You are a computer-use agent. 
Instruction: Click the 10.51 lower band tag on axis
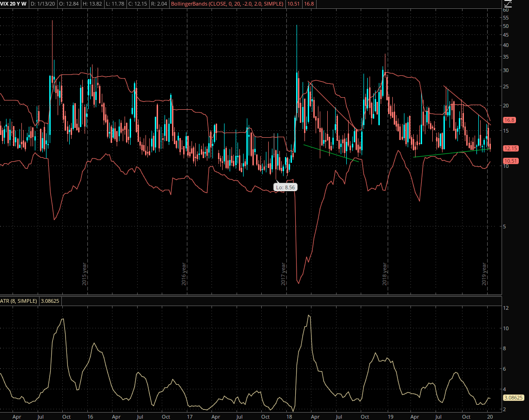(510, 161)
